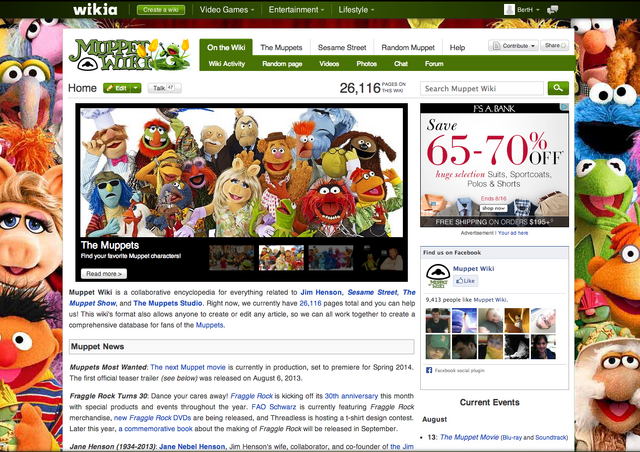Open Videos submenu item

(x=329, y=64)
